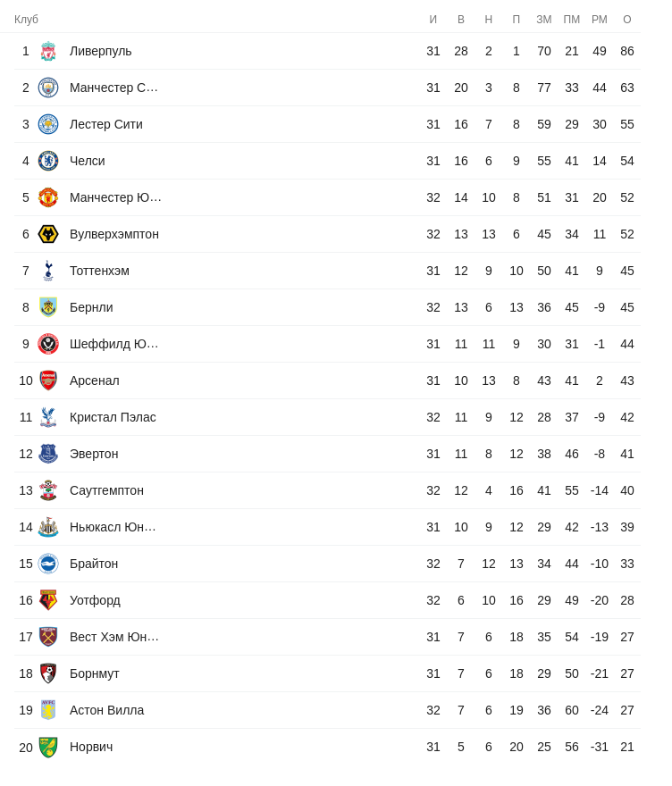672x786 pixels.
Task: Click the Leicester City crest icon
Action: tap(48, 124)
